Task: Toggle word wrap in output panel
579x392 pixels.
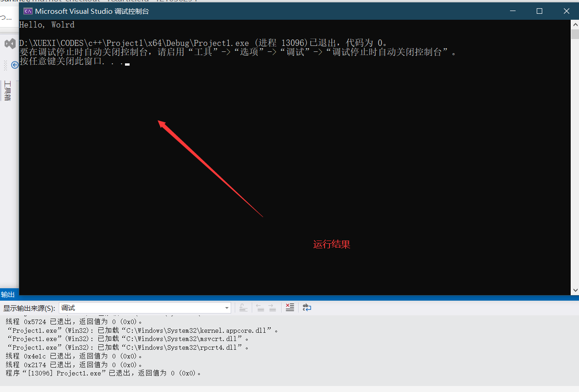Action: (x=307, y=308)
